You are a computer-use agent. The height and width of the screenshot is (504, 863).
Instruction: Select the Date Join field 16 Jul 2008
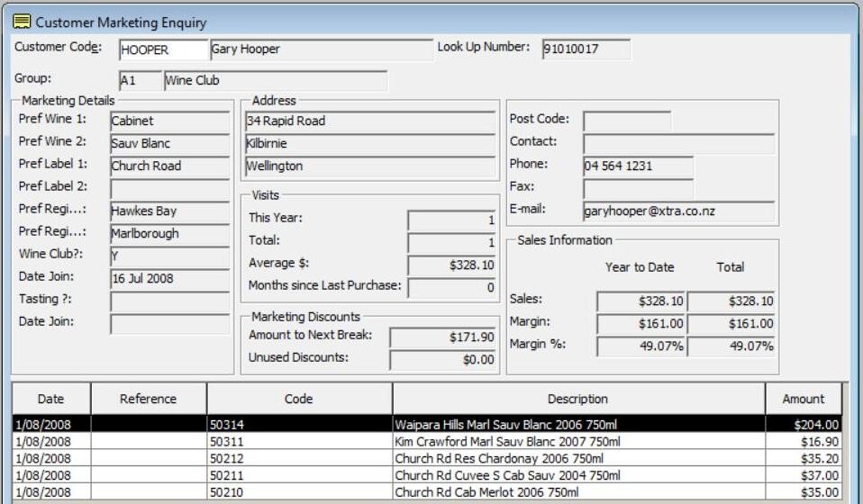169,279
